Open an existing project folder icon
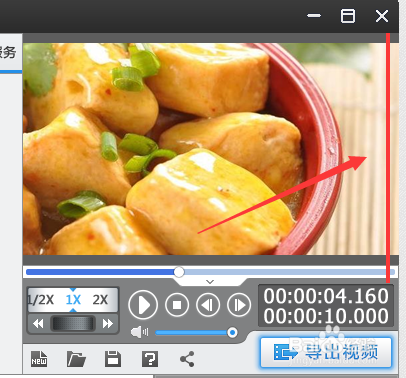Image resolution: width=406 pixels, height=378 pixels. coord(76,359)
